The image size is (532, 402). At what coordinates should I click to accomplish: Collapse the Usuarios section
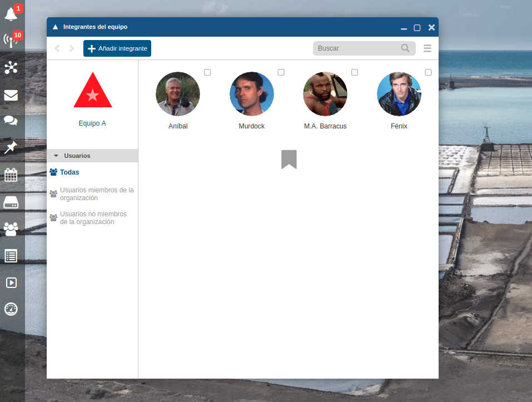(x=92, y=156)
